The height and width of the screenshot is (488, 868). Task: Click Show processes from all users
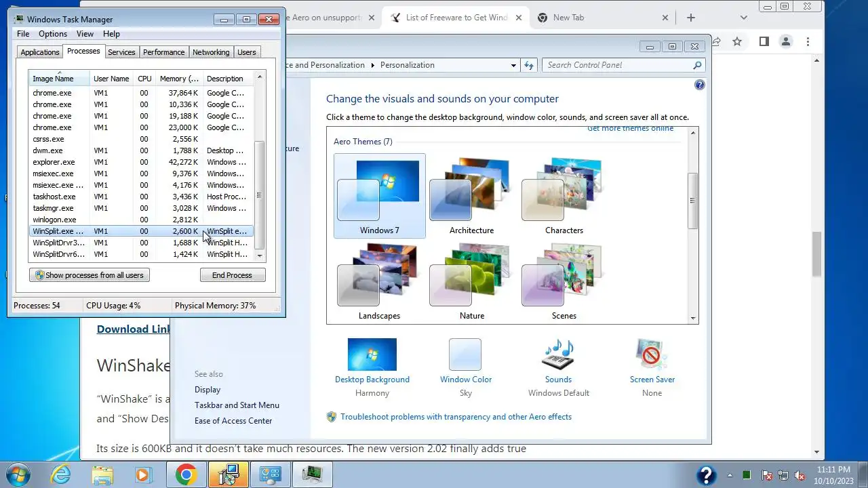tap(90, 275)
